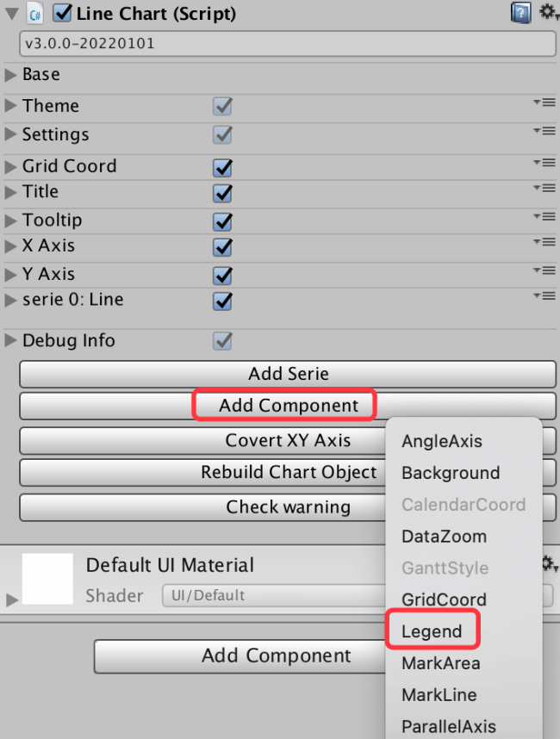Screen dimensions: 560x739
Task: Click the C# script icon
Action: tap(35, 14)
